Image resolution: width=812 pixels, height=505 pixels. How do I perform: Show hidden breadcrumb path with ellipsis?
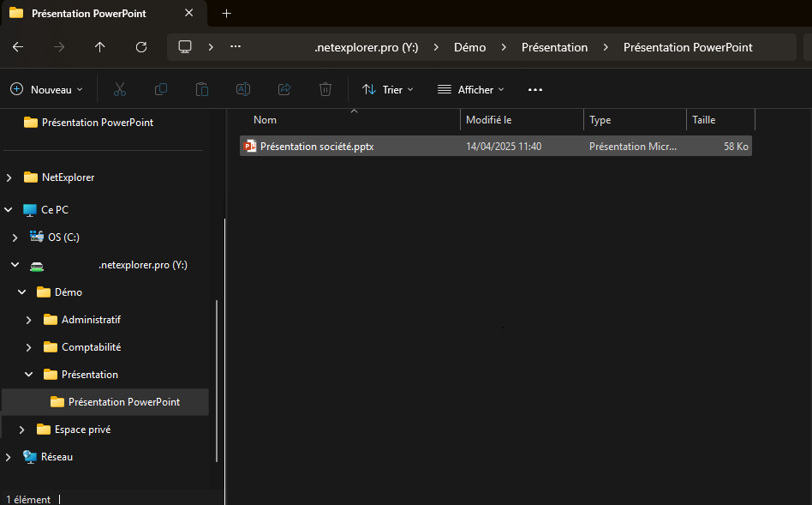[235, 46]
